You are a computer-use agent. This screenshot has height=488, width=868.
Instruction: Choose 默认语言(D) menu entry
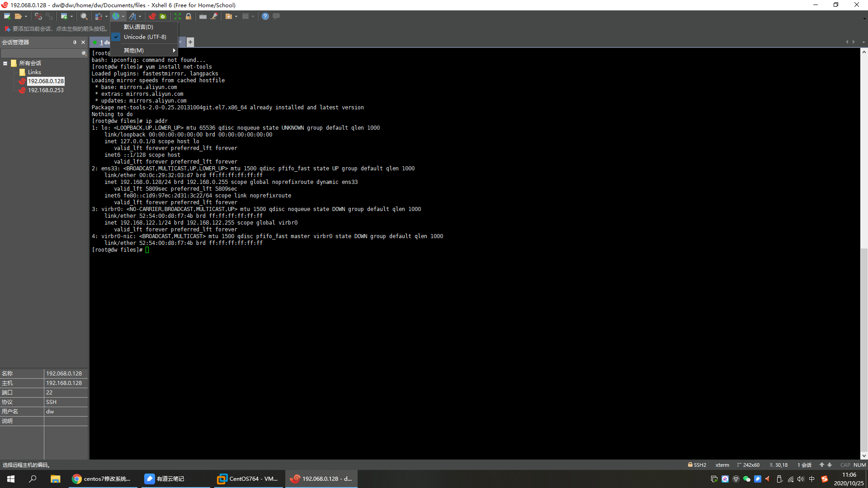click(x=138, y=27)
